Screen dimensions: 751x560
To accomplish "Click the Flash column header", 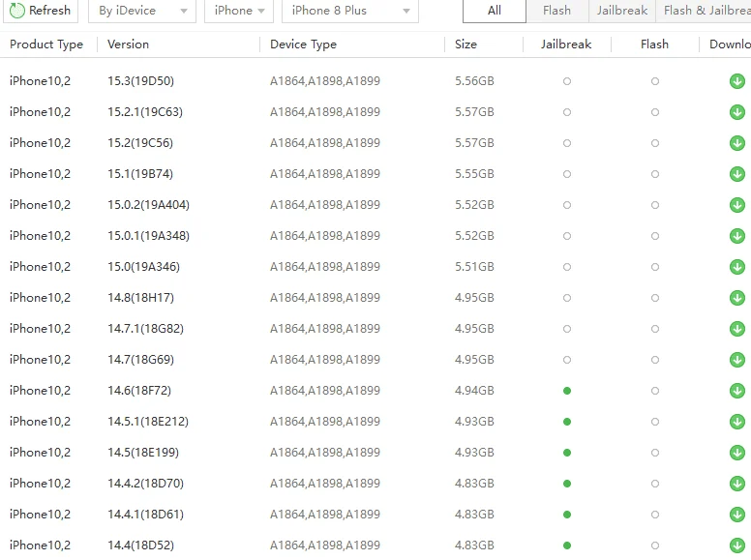I will [654, 44].
